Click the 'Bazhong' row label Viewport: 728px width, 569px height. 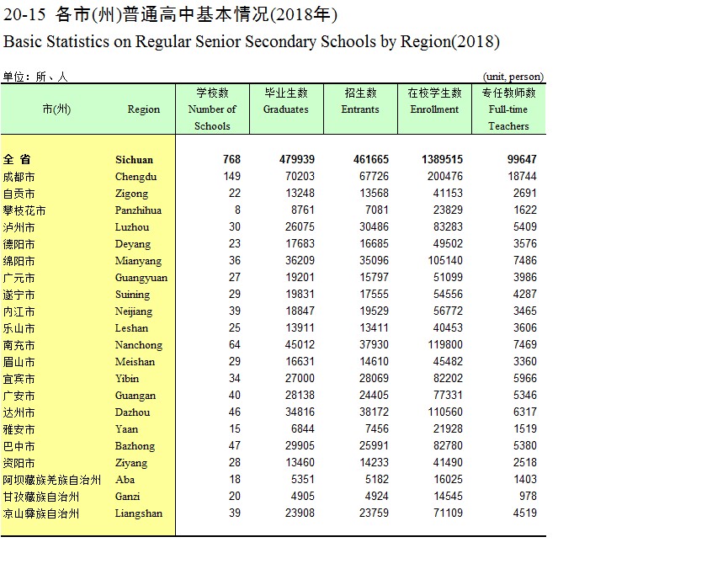click(x=135, y=446)
